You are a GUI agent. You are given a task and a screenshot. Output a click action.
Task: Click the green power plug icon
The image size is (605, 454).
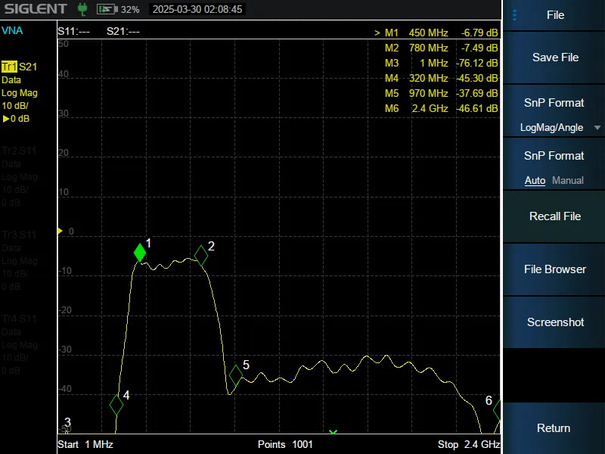(x=82, y=9)
